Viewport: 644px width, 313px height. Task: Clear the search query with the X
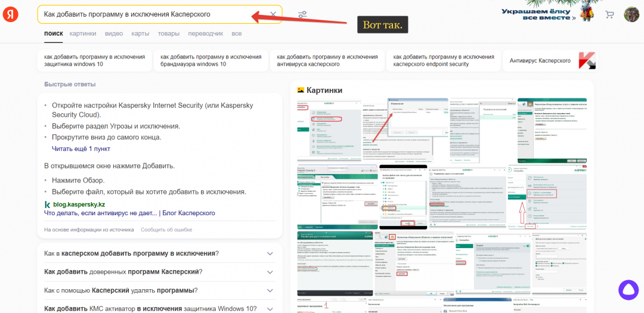pos(273,14)
